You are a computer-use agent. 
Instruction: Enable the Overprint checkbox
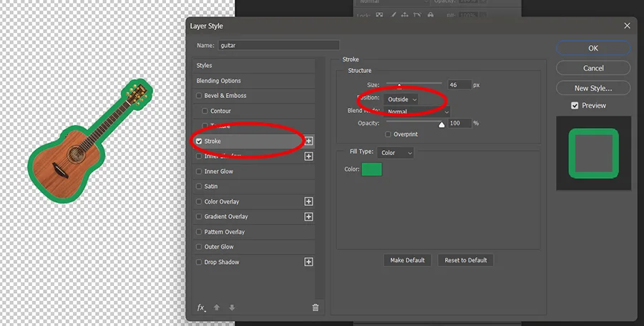point(389,134)
